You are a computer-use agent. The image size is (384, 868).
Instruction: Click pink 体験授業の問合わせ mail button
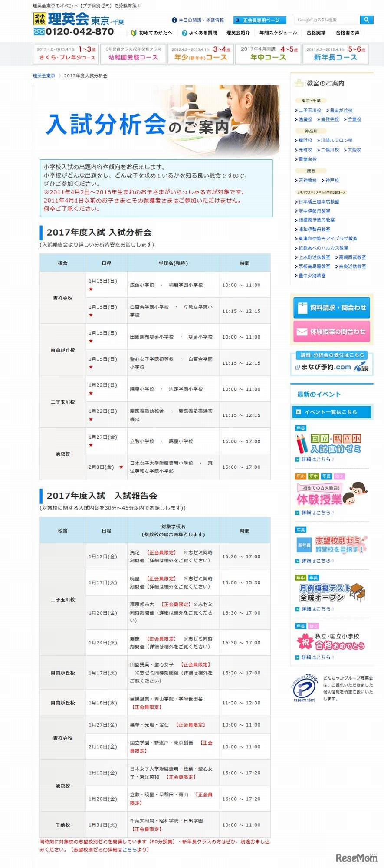tap(332, 332)
